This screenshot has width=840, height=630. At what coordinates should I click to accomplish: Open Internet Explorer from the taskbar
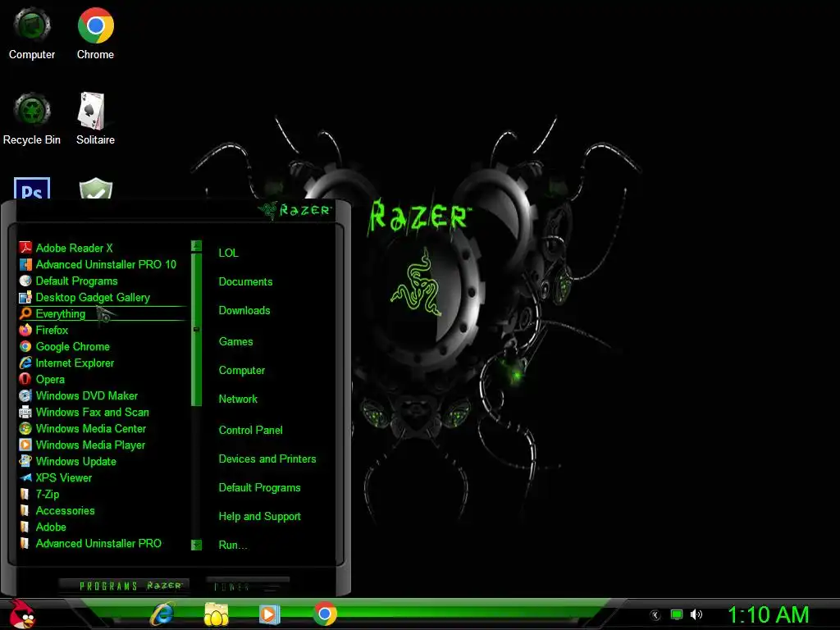pos(162,614)
